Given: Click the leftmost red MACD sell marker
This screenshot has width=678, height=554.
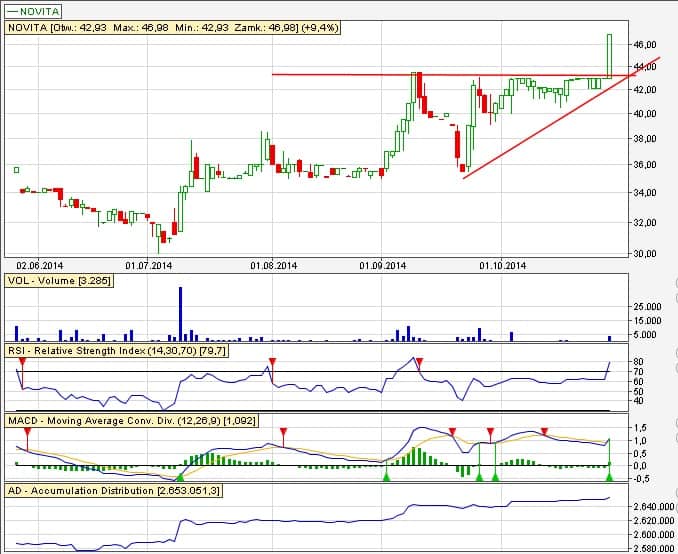Looking at the screenshot, I should click(28, 432).
